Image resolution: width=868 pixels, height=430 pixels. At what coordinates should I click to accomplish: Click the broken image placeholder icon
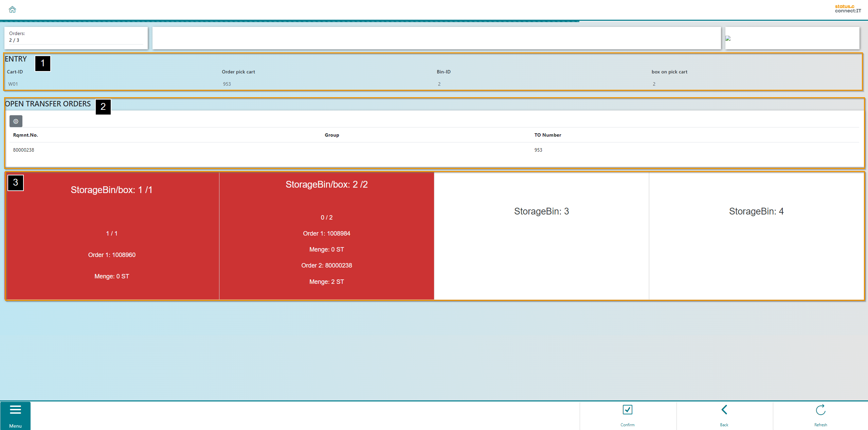pos(728,38)
